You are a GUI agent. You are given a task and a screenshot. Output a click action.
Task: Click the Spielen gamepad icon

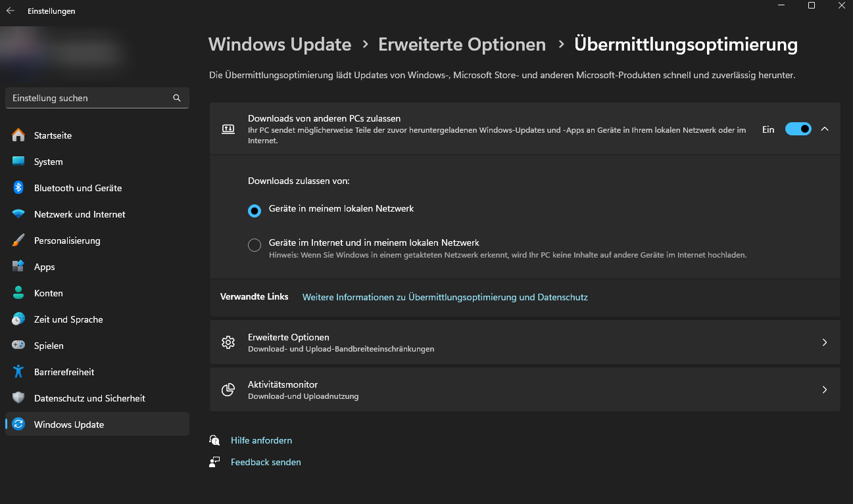(x=18, y=346)
